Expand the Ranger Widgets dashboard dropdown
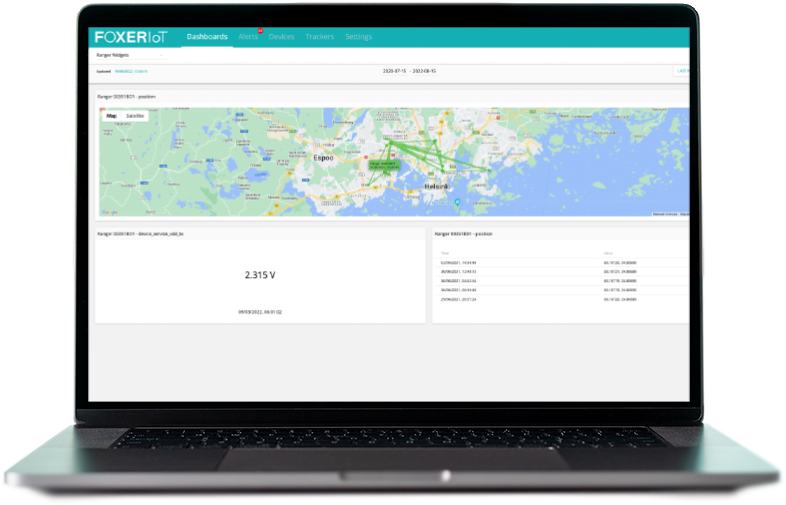The height and width of the screenshot is (505, 786). tap(130, 55)
